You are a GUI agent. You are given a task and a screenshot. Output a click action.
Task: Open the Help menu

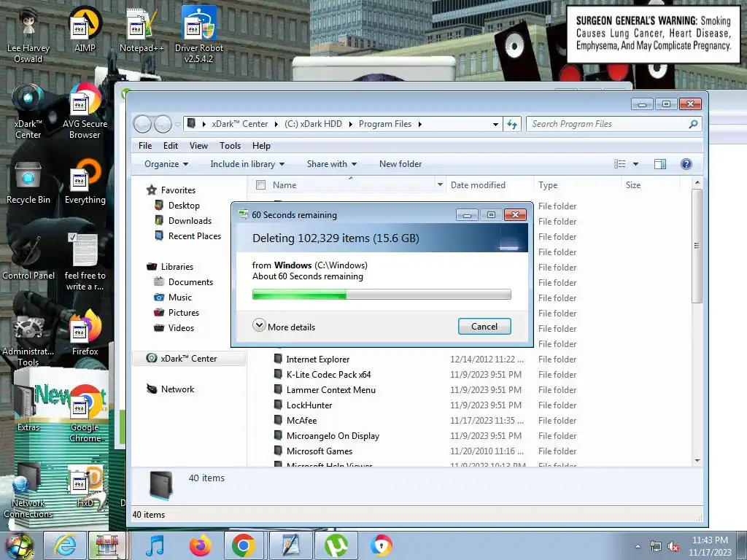261,146
